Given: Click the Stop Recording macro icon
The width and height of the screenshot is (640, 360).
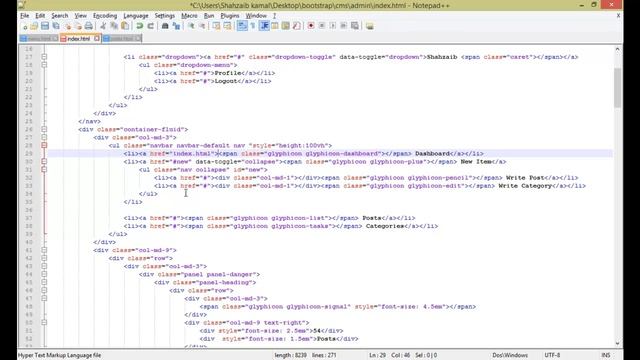Looking at the screenshot, I should pos(322,26).
